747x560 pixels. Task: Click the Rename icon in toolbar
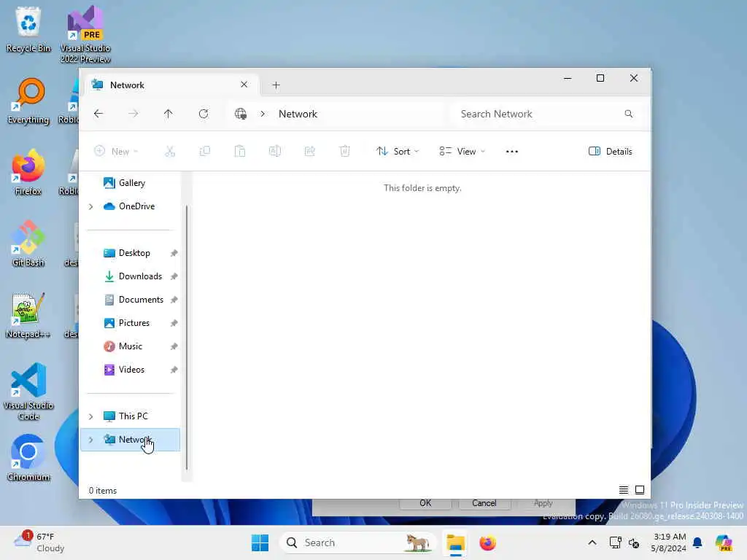[x=275, y=152]
